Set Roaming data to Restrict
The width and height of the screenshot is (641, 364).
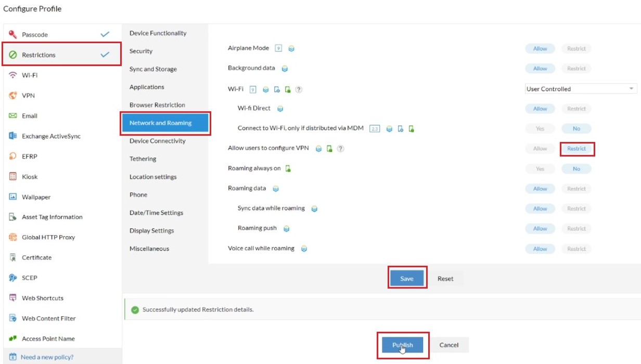[576, 189]
